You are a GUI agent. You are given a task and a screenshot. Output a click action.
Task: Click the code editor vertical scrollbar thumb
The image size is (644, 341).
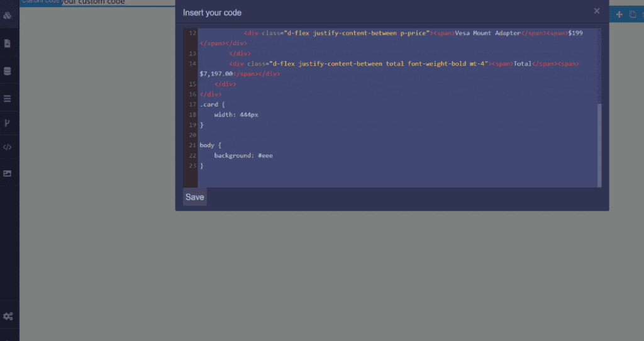599,145
